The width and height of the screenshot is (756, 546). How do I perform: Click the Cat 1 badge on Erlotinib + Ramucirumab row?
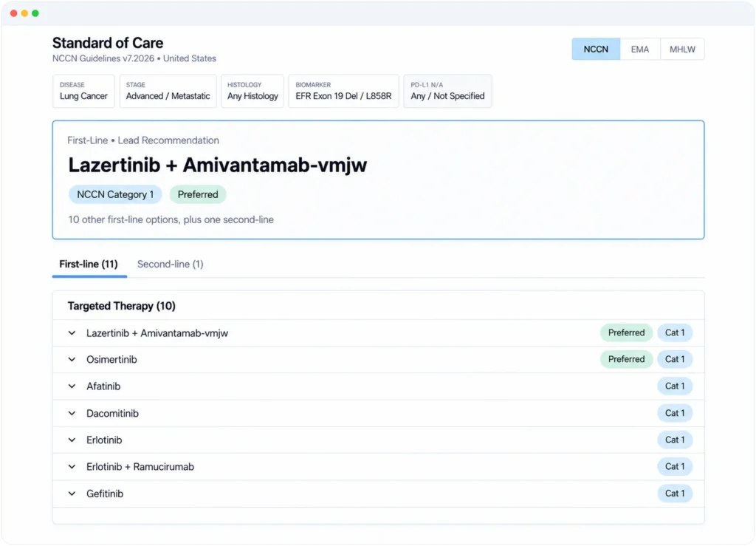675,466
